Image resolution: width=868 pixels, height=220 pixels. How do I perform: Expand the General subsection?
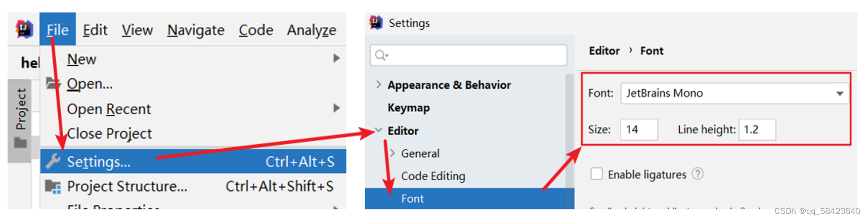[x=392, y=153]
